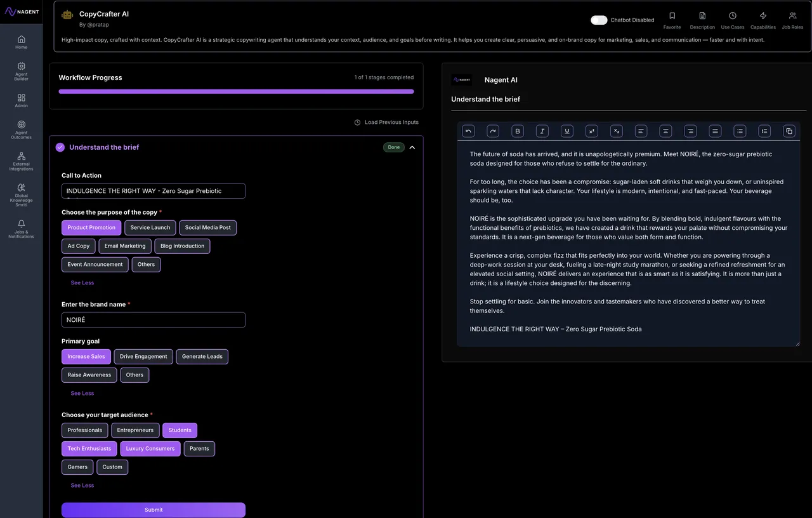812x518 pixels.
Task: Deselect Luxury Consumers from target audience
Action: pyautogui.click(x=150, y=449)
